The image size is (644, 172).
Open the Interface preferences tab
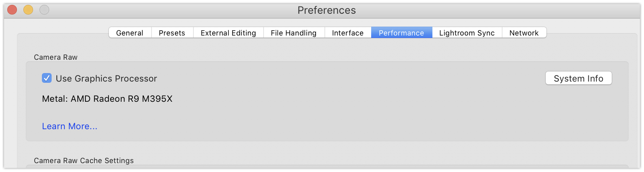coord(348,33)
